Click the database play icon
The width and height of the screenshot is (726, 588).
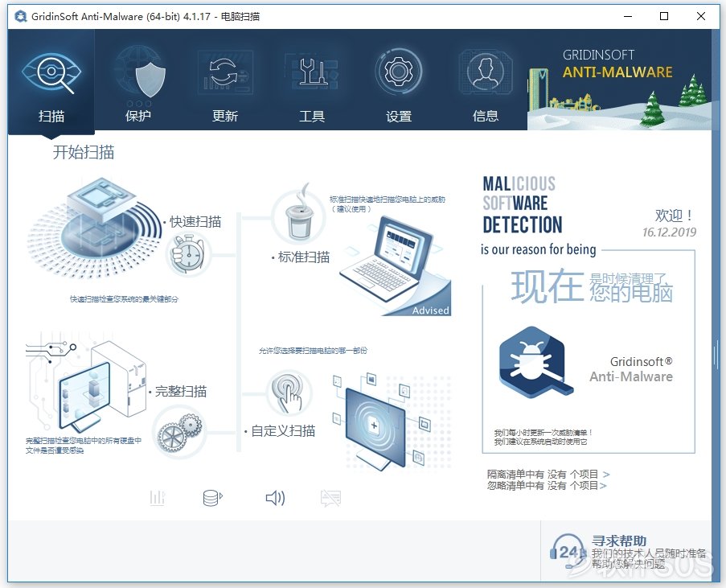coord(213,498)
